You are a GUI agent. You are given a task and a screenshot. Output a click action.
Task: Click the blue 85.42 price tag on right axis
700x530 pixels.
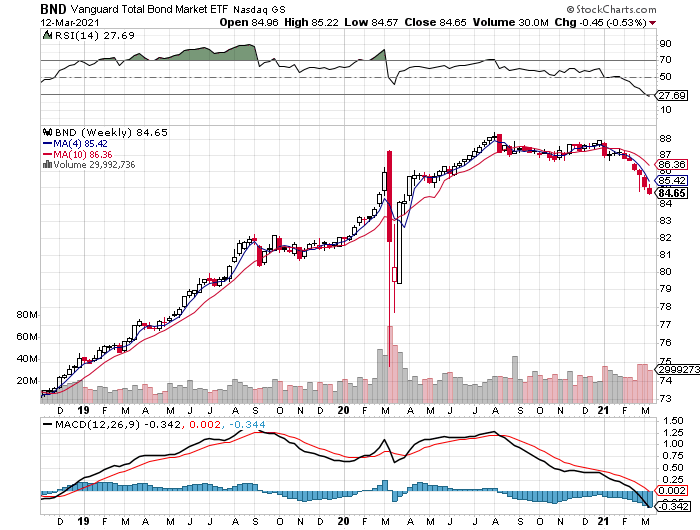coord(672,181)
